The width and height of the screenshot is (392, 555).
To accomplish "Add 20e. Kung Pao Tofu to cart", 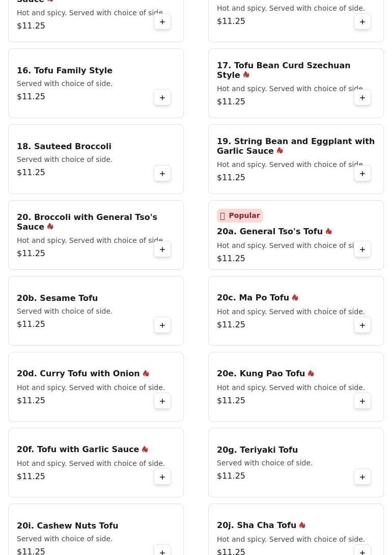I will [362, 401].
